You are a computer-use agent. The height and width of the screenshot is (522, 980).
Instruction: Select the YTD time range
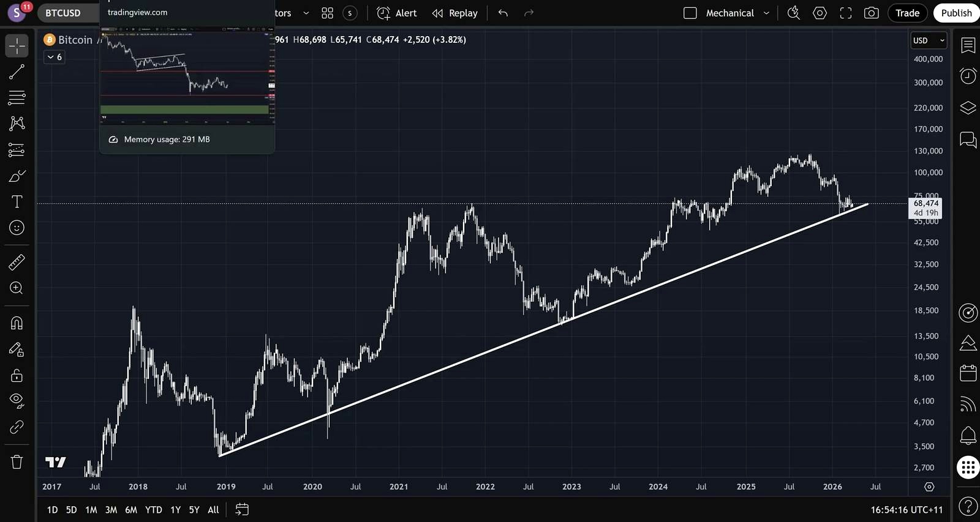coord(154,510)
